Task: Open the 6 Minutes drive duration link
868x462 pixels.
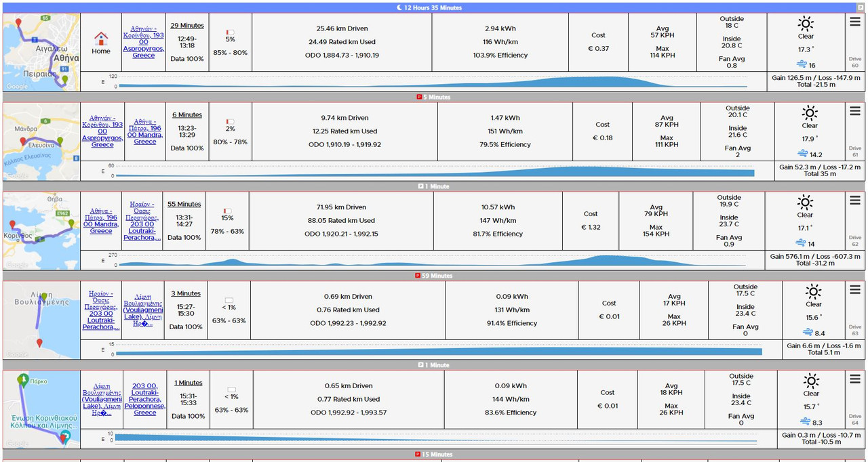Action: [x=187, y=115]
